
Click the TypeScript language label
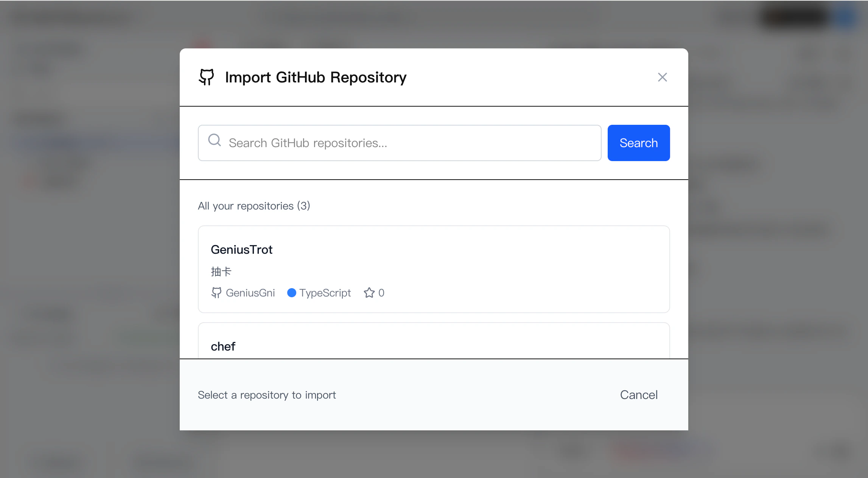point(325,293)
